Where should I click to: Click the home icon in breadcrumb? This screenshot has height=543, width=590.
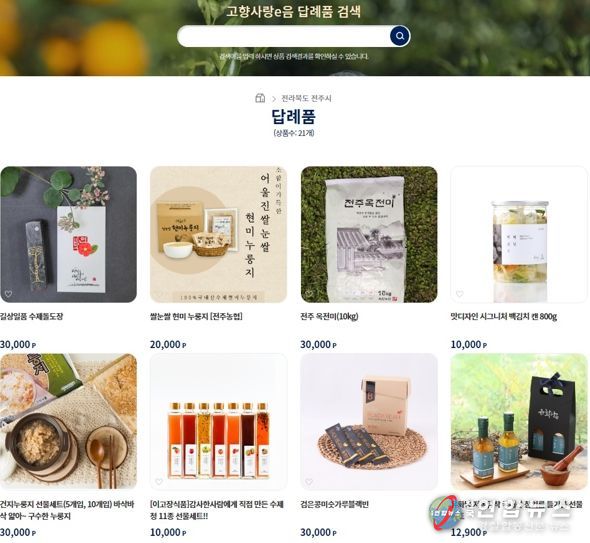pyautogui.click(x=260, y=98)
